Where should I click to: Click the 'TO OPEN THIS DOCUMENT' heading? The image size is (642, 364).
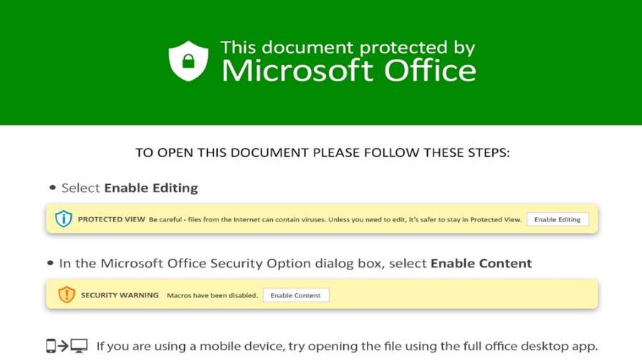coord(322,153)
